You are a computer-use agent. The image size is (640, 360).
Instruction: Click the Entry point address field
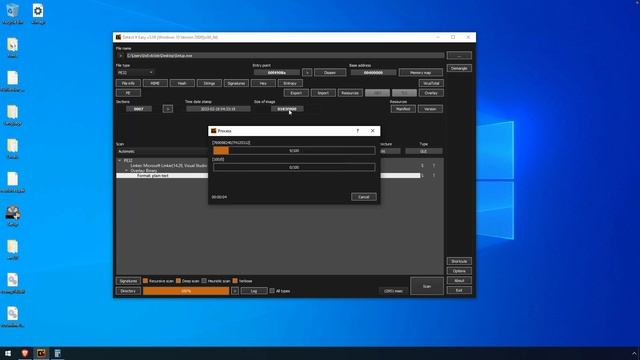(277, 72)
